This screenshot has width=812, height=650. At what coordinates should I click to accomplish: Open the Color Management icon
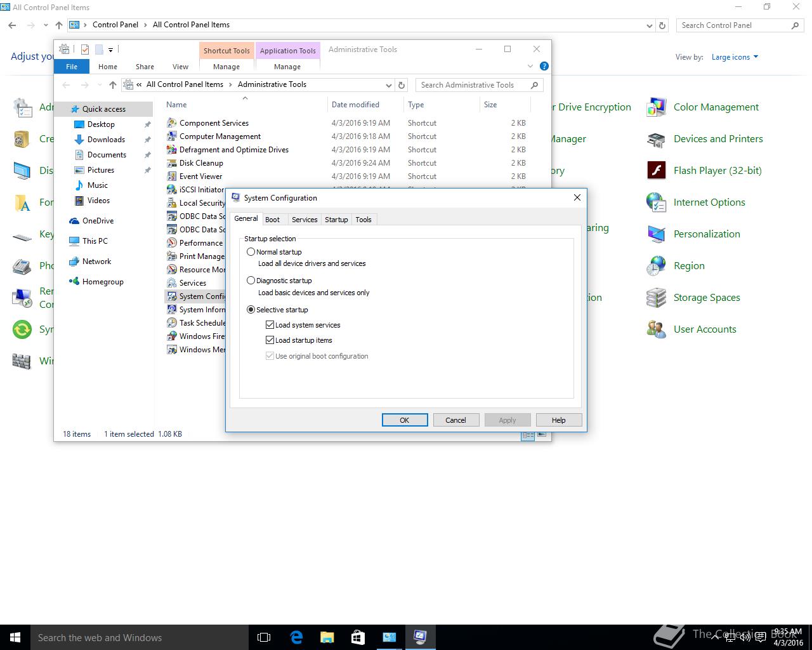pos(656,107)
